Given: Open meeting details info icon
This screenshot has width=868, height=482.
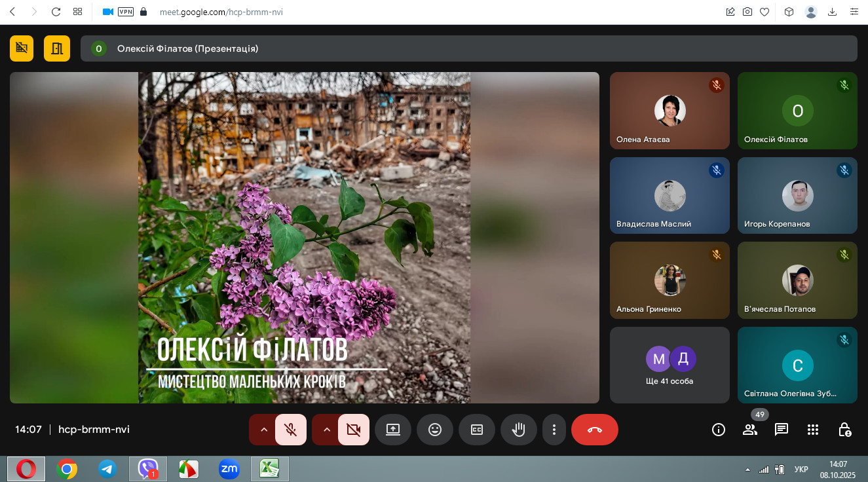Looking at the screenshot, I should 719,430.
